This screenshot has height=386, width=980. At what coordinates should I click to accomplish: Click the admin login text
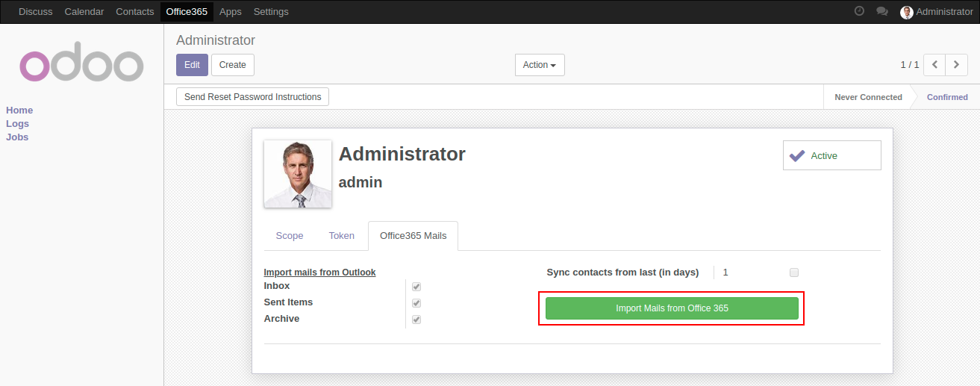361,182
